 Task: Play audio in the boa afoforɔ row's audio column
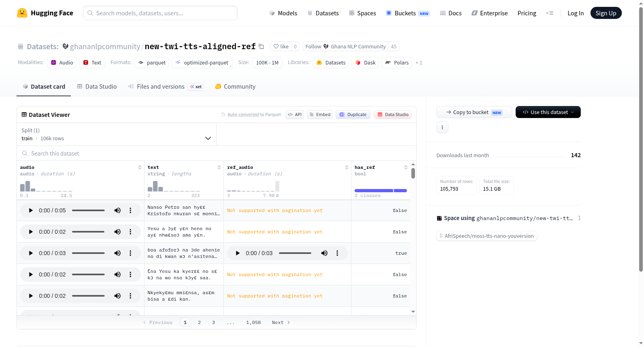point(31,253)
